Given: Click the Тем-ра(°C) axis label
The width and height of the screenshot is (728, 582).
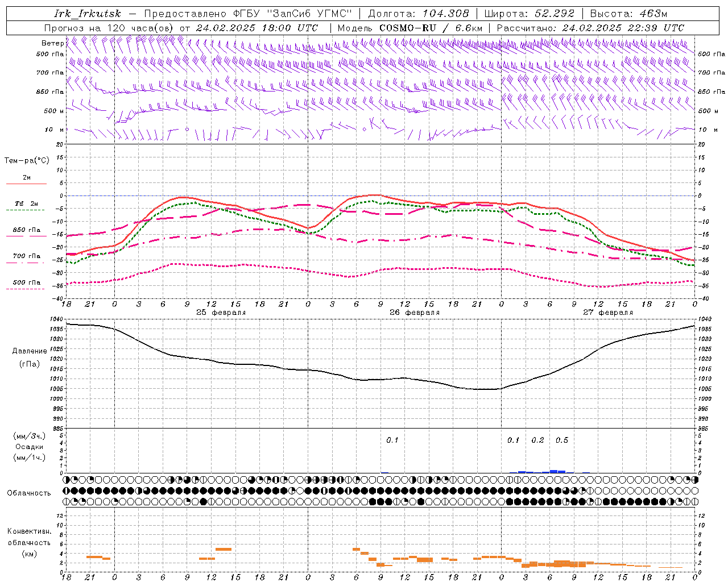Looking at the screenshot, I should tap(27, 161).
